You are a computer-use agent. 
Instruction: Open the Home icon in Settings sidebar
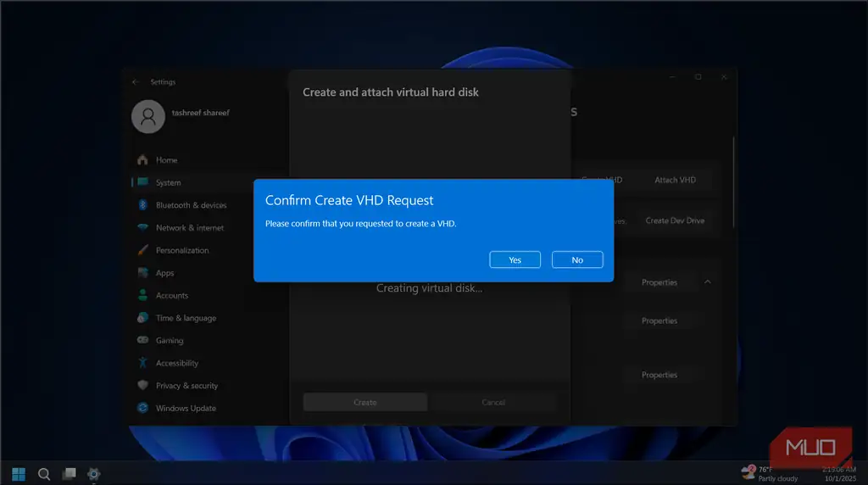pos(142,160)
